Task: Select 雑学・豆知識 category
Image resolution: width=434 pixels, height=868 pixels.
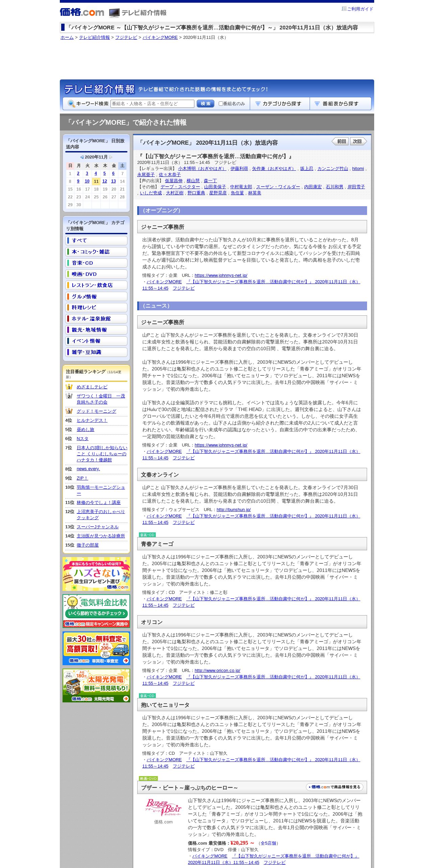Action: (96, 352)
